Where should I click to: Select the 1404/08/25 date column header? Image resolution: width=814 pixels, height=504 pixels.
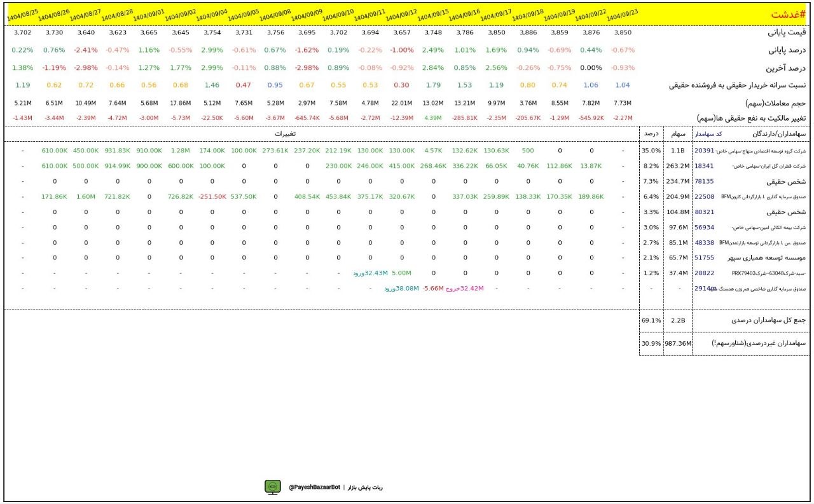pyautogui.click(x=22, y=14)
